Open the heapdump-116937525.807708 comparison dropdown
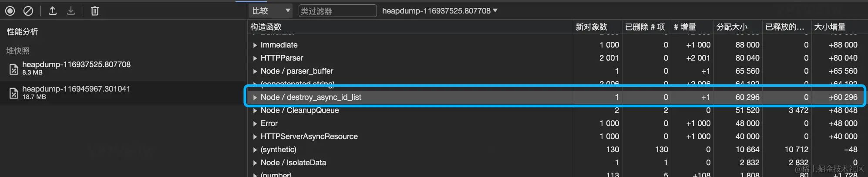 coord(440,11)
